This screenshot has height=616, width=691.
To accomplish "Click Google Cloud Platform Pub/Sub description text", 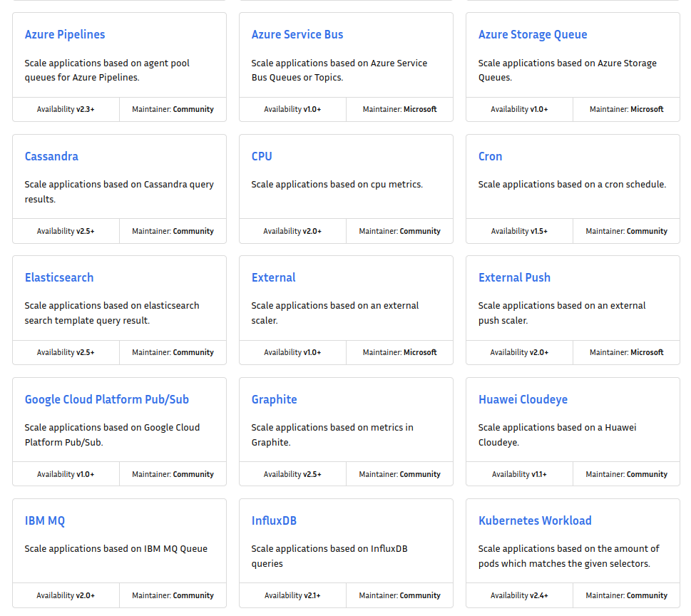I will click(x=113, y=435).
